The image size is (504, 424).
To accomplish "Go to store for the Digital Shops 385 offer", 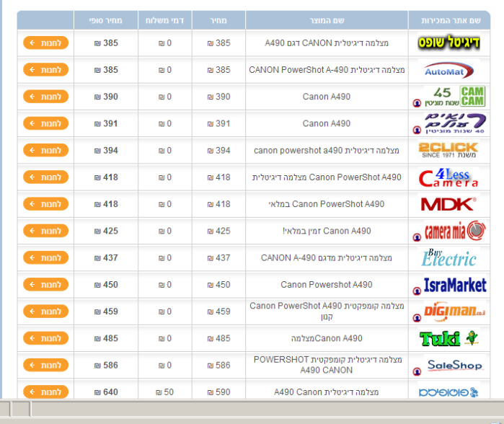I will [45, 43].
